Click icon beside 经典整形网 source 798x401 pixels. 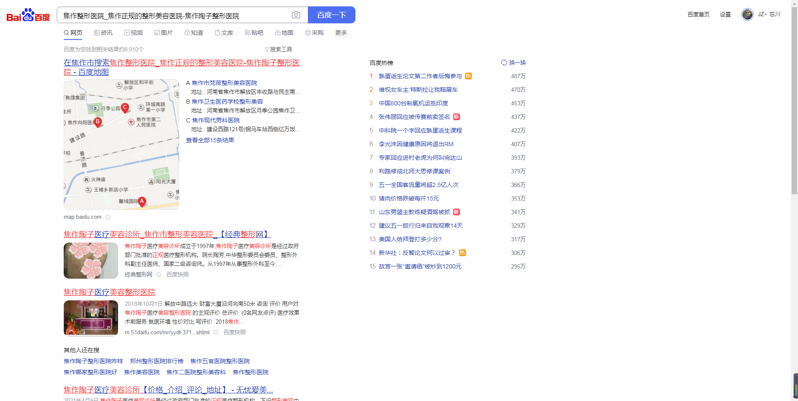(158, 274)
